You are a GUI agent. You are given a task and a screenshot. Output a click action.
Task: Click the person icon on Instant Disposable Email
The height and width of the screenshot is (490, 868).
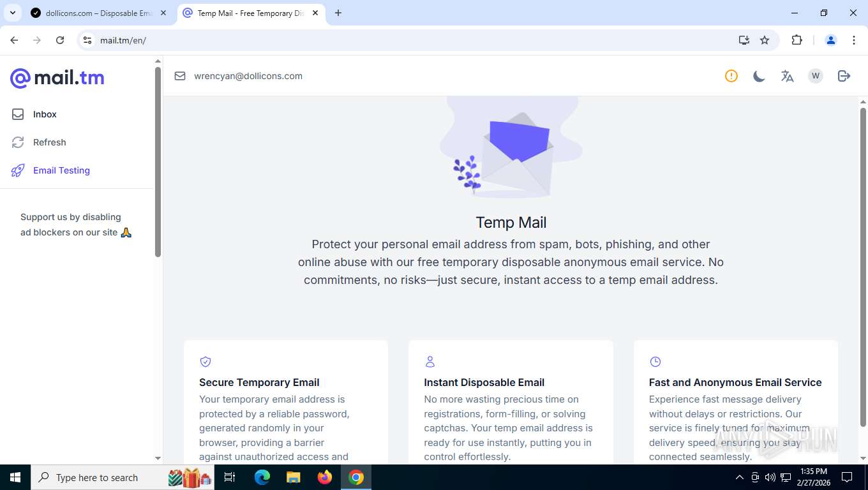[x=430, y=362]
